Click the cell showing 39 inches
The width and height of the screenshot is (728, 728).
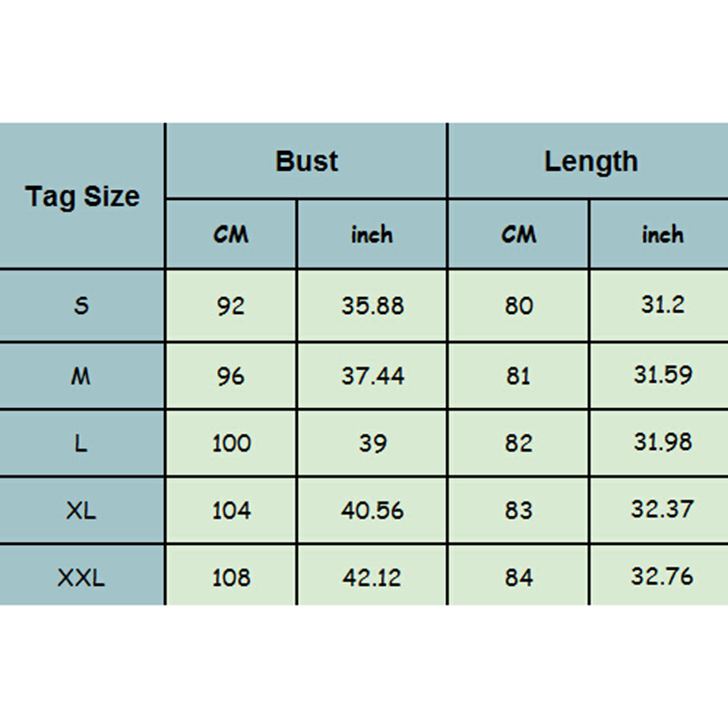(x=372, y=442)
